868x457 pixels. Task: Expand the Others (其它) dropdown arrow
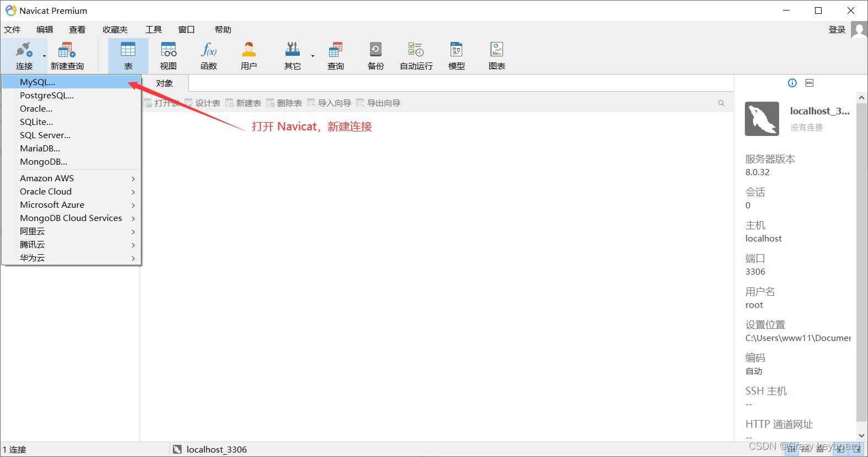click(313, 56)
